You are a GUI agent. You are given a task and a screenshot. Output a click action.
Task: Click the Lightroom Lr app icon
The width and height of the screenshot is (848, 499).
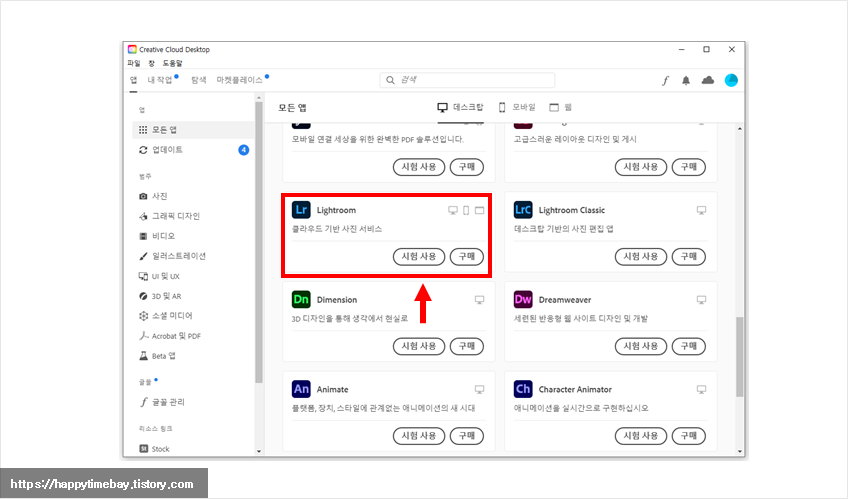301,210
